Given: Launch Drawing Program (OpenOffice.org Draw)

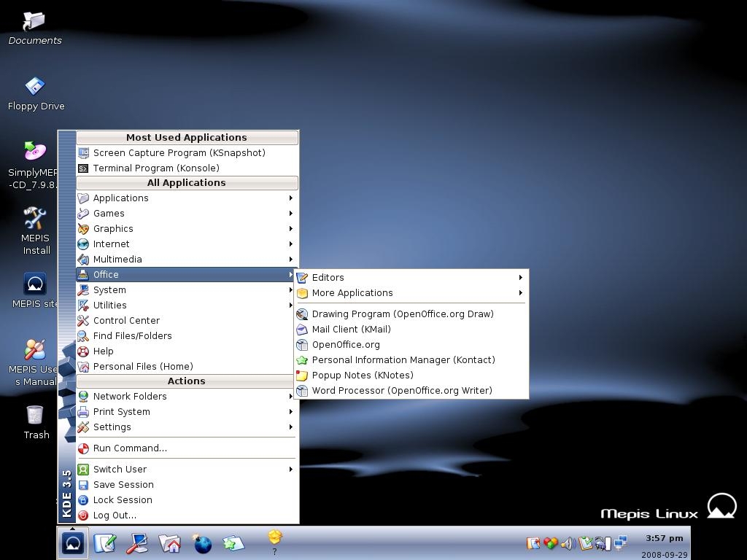Looking at the screenshot, I should click(x=411, y=314).
